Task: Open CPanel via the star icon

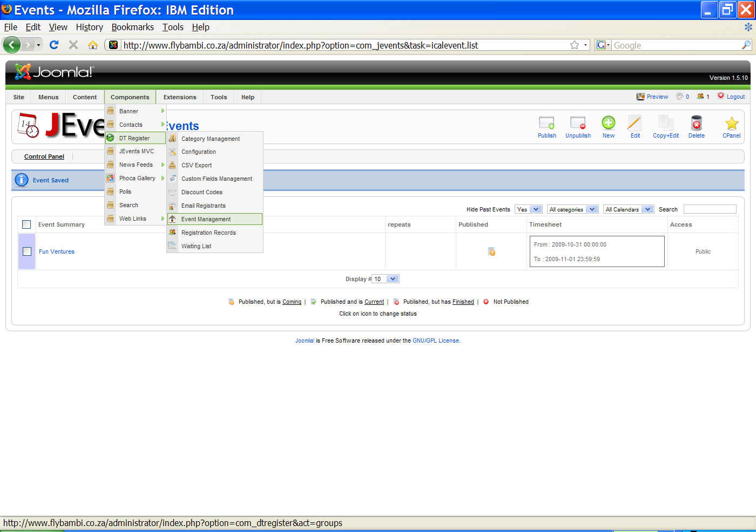Action: tap(731, 124)
